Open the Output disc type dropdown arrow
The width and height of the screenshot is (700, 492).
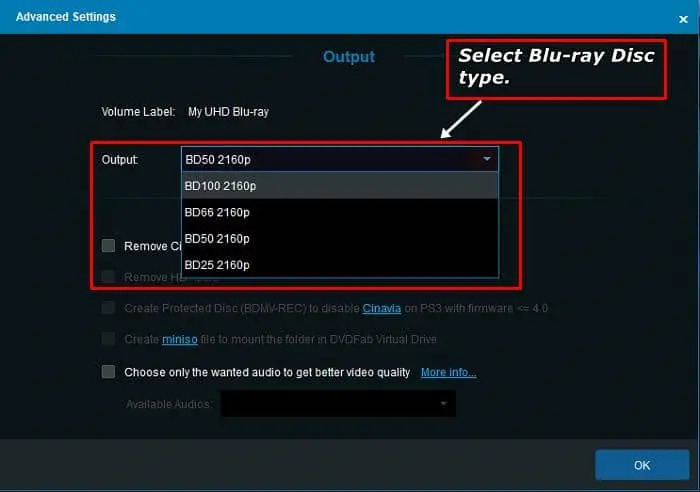tap(487, 159)
